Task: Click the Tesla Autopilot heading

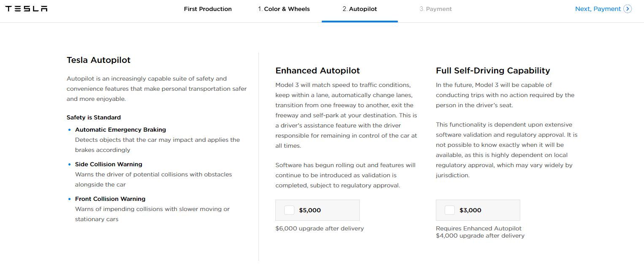Action: [98, 60]
